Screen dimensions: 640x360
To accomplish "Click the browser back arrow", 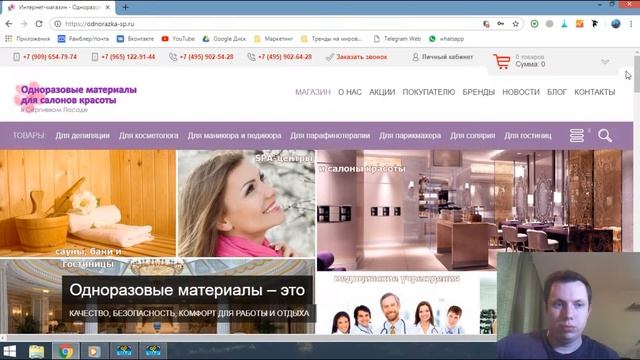I will click(x=9, y=24).
